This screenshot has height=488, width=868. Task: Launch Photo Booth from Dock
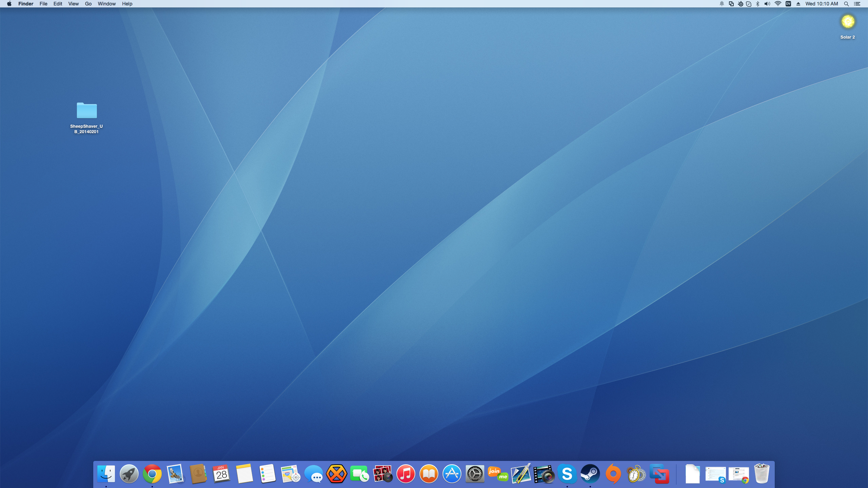[382, 474]
